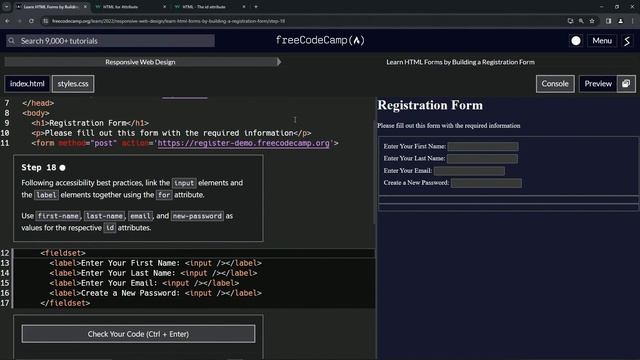Open the browser profile icon

click(x=620, y=21)
